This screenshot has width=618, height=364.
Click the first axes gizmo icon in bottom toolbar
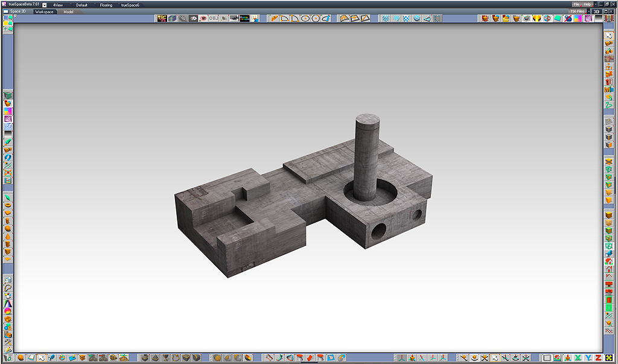[402, 358]
